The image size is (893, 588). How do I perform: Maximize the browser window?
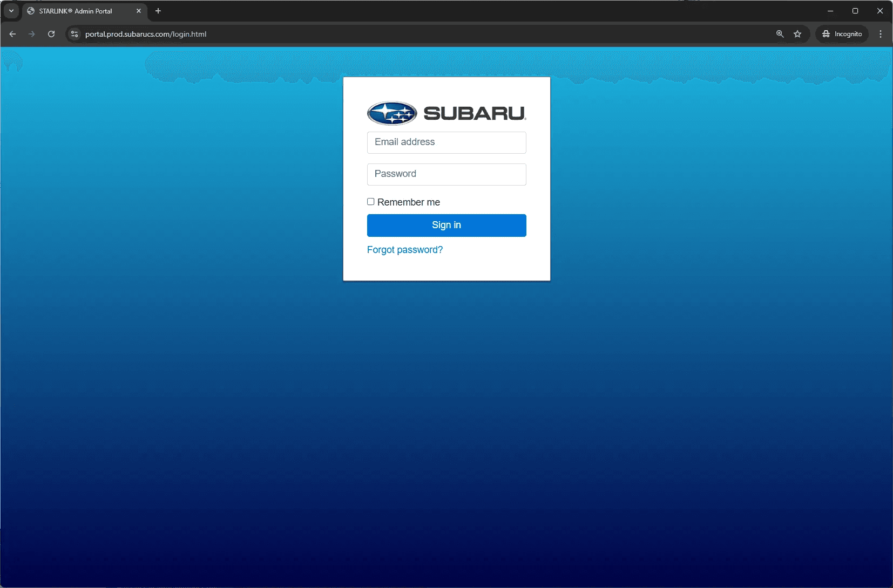pos(855,11)
